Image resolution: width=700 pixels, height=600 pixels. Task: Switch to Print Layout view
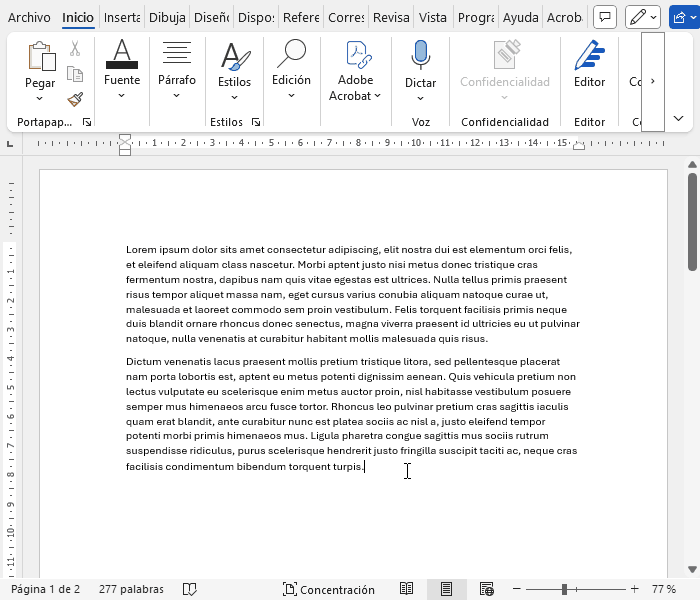[x=447, y=589]
